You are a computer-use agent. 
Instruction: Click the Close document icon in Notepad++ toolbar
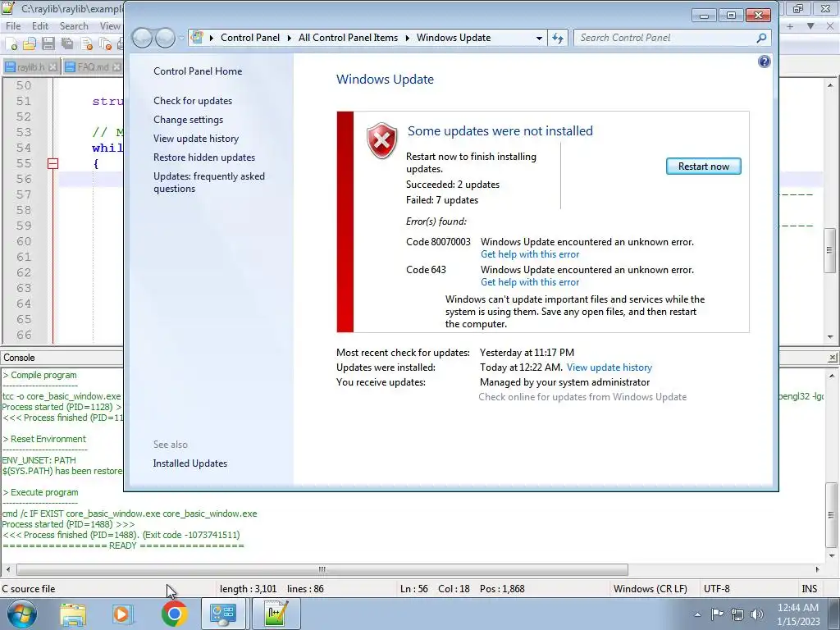click(86, 44)
